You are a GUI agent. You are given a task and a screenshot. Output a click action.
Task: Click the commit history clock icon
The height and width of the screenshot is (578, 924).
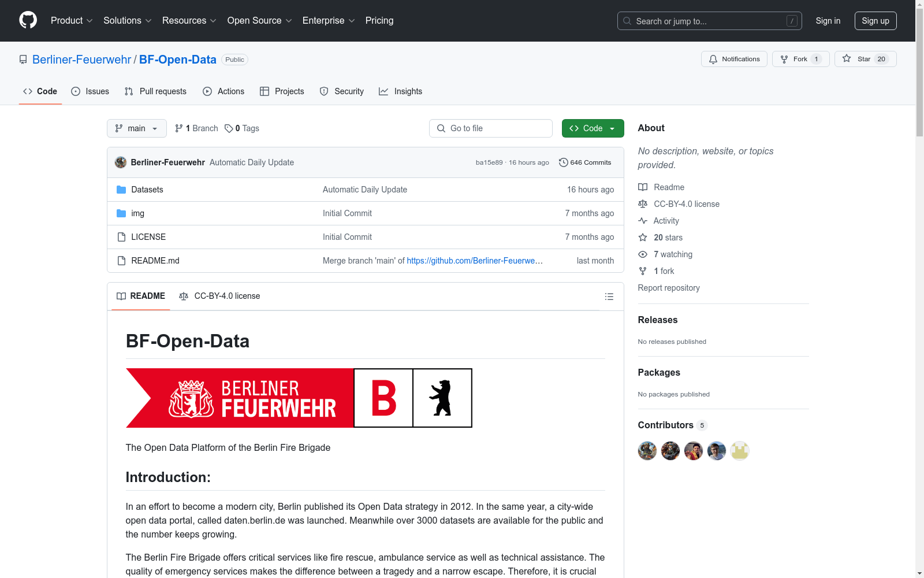[x=564, y=162]
